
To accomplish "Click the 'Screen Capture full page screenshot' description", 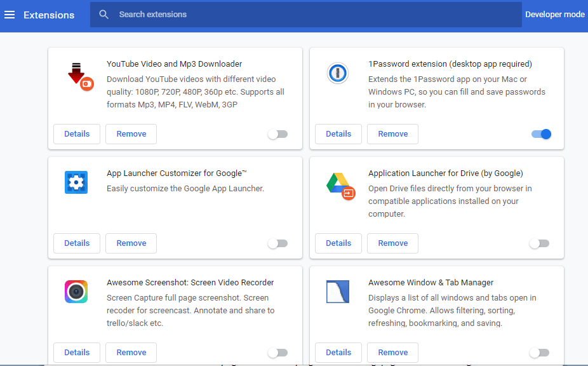I will (x=190, y=311).
